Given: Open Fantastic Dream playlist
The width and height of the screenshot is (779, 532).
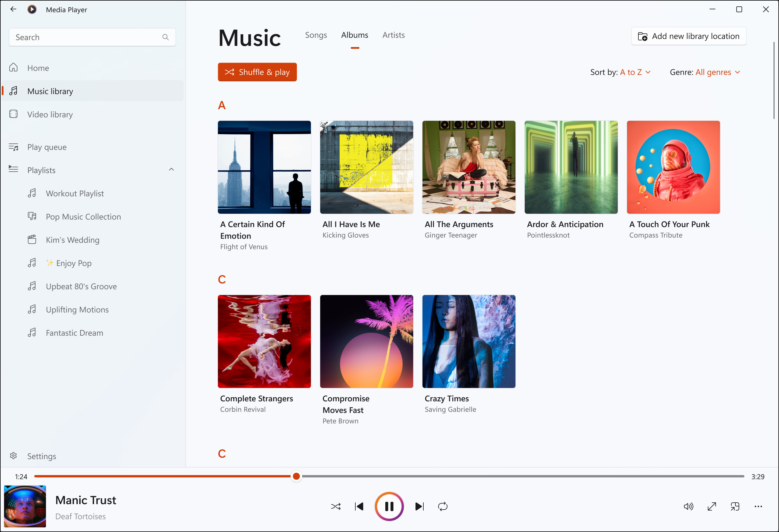Looking at the screenshot, I should [92, 333].
